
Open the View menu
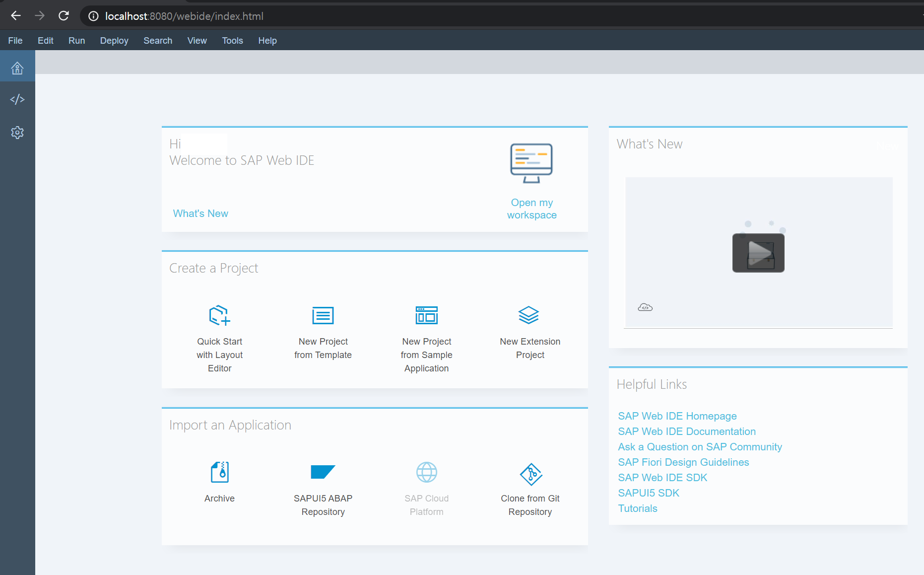(197, 41)
